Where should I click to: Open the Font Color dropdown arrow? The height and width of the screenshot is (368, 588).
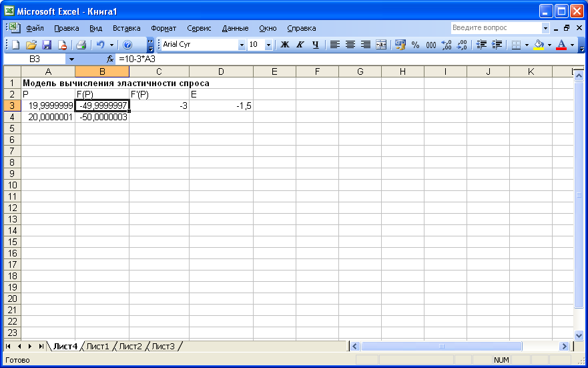pos(572,45)
